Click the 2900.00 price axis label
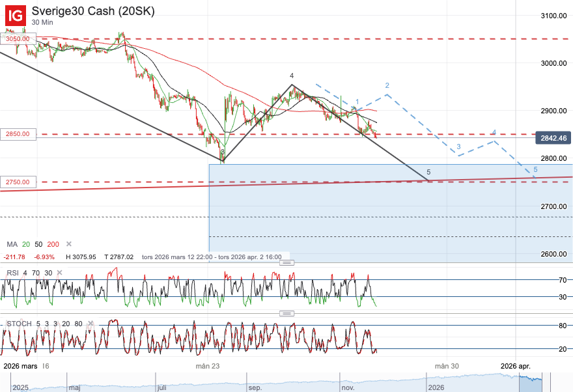573x392 pixels. click(553, 111)
